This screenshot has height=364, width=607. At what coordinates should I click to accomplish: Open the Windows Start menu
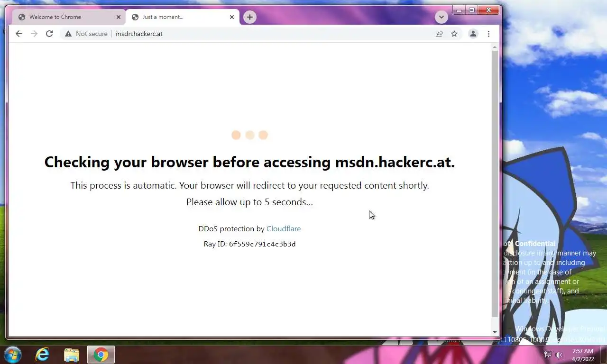point(12,355)
